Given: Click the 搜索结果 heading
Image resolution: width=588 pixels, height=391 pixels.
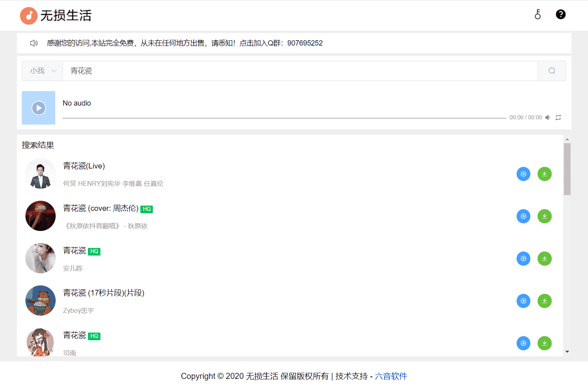Looking at the screenshot, I should pyautogui.click(x=38, y=145).
